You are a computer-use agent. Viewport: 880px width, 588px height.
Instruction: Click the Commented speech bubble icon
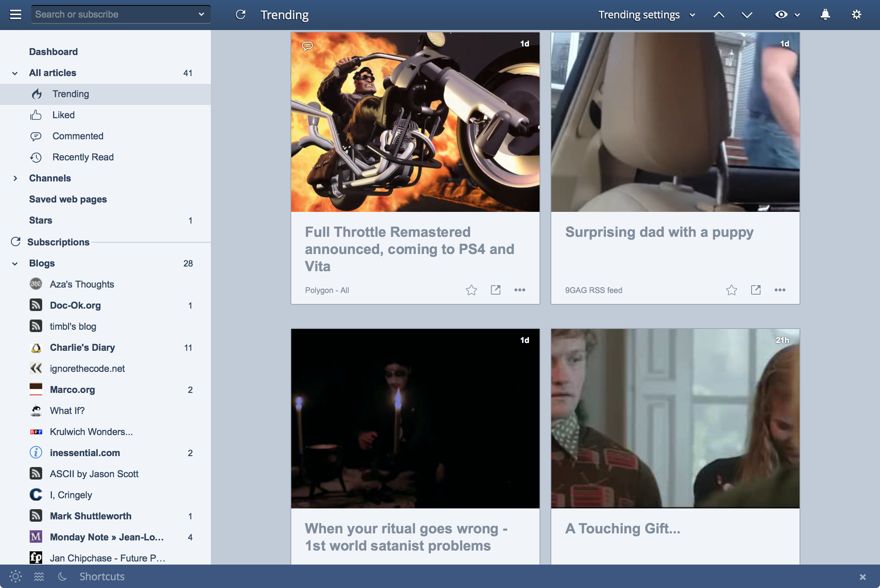36,136
